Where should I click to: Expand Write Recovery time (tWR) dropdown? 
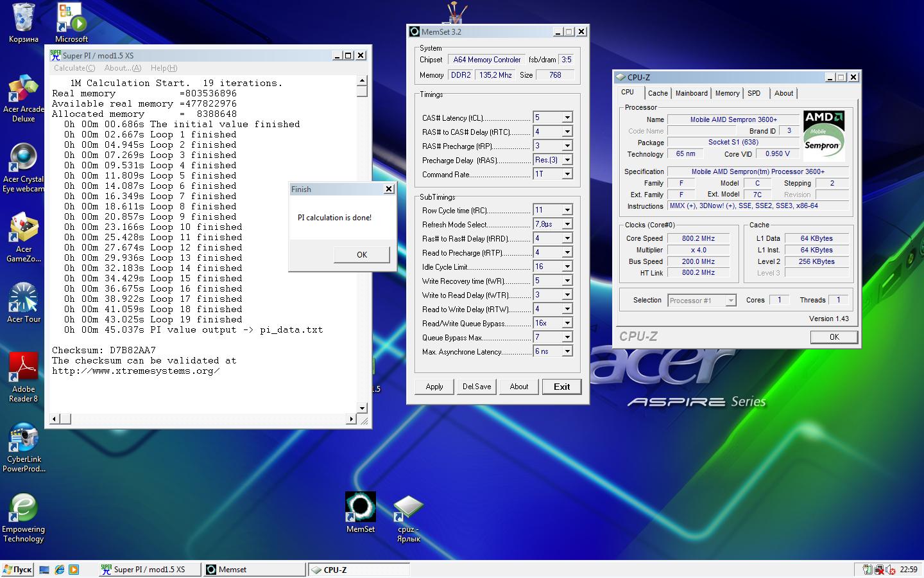[567, 281]
